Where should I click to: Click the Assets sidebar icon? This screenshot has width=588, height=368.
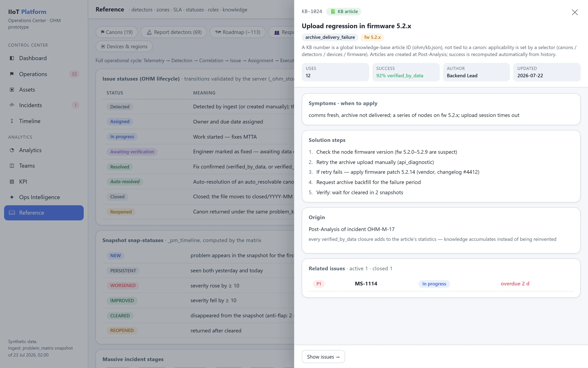(12, 90)
